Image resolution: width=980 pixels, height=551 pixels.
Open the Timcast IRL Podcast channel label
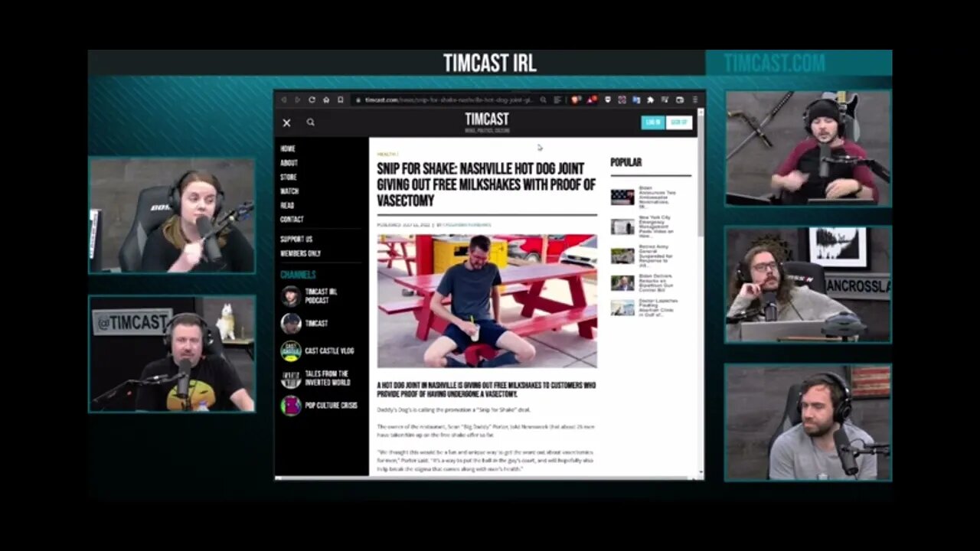tap(321, 296)
